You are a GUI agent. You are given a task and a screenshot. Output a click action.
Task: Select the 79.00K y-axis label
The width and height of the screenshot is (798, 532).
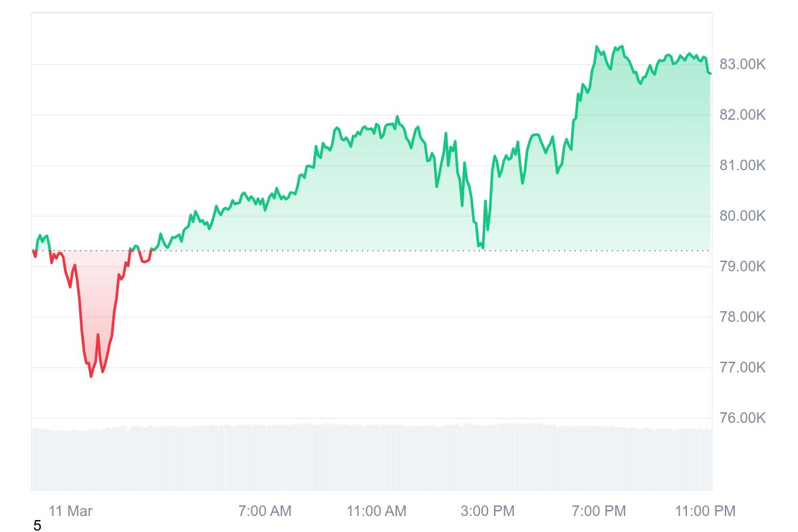click(743, 267)
